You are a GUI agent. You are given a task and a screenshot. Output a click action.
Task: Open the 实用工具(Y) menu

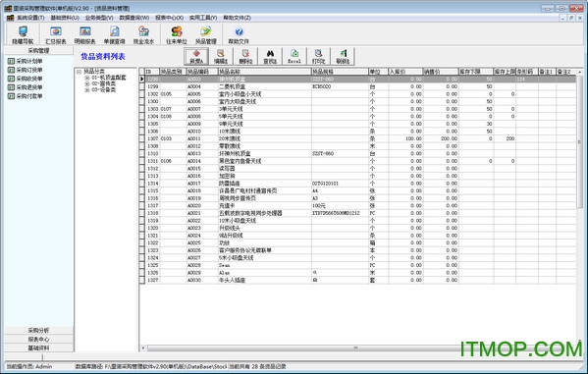pyautogui.click(x=203, y=18)
